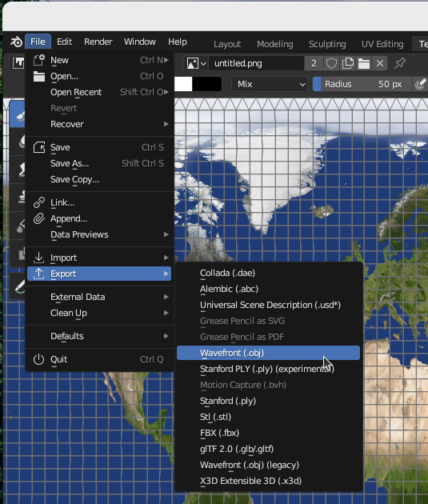Click the new image copy icon
Image resolution: width=428 pixels, height=504 pixels.
348,63
